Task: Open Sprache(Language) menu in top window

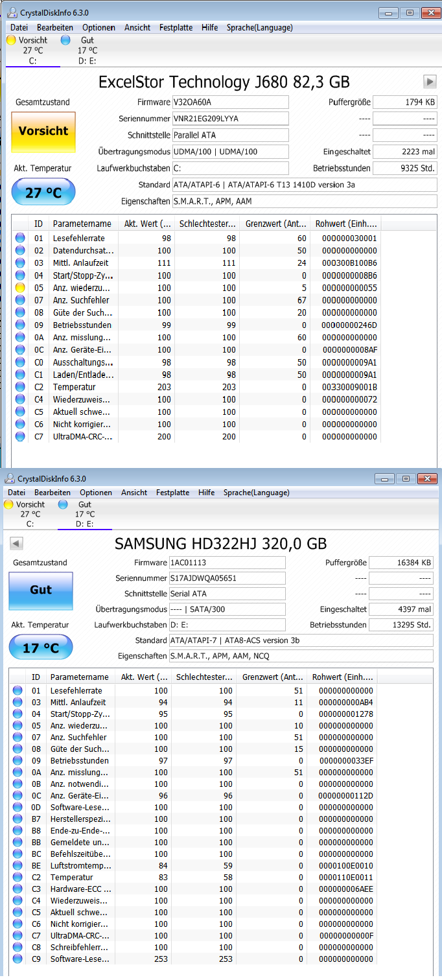Action: [259, 27]
